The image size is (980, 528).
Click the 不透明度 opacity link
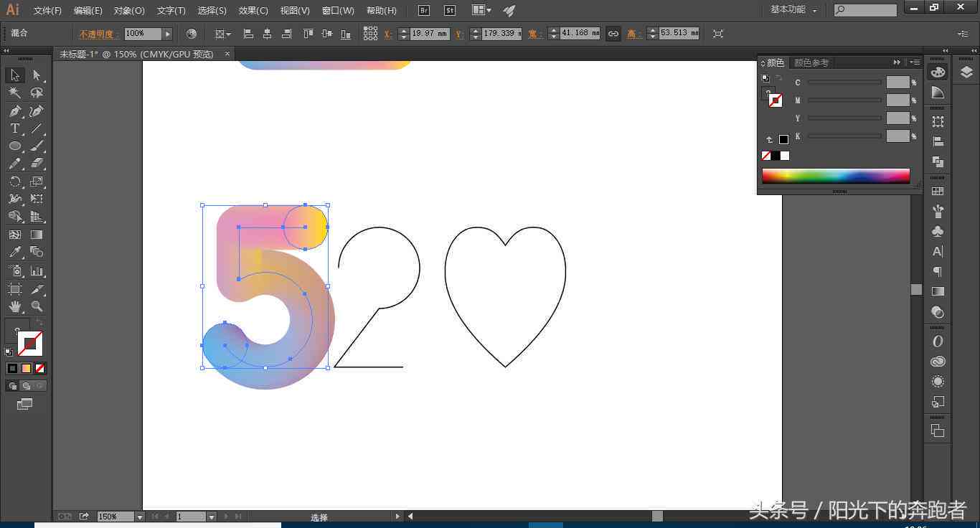pyautogui.click(x=100, y=34)
